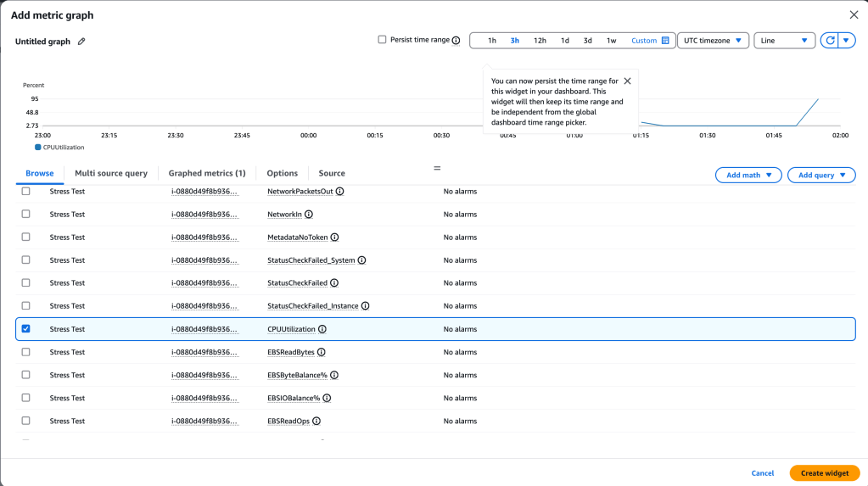The image size is (868, 486).
Task: Click the info icon beside EBSReadBytes
Action: [x=322, y=352]
